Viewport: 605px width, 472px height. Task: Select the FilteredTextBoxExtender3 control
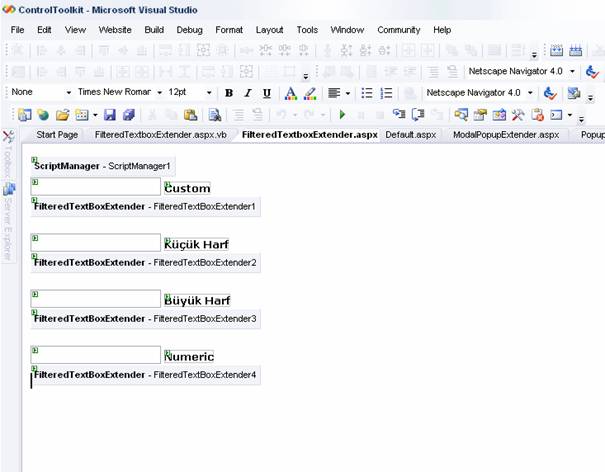pos(145,319)
